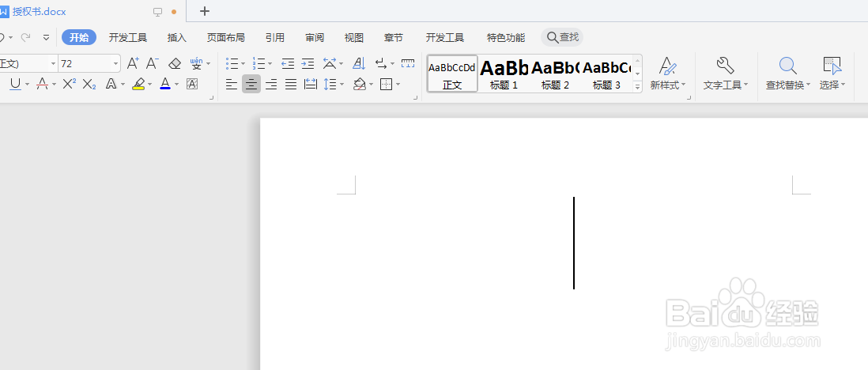Open the 新样式 menu
The width and height of the screenshot is (868, 370).
pyautogui.click(x=668, y=73)
